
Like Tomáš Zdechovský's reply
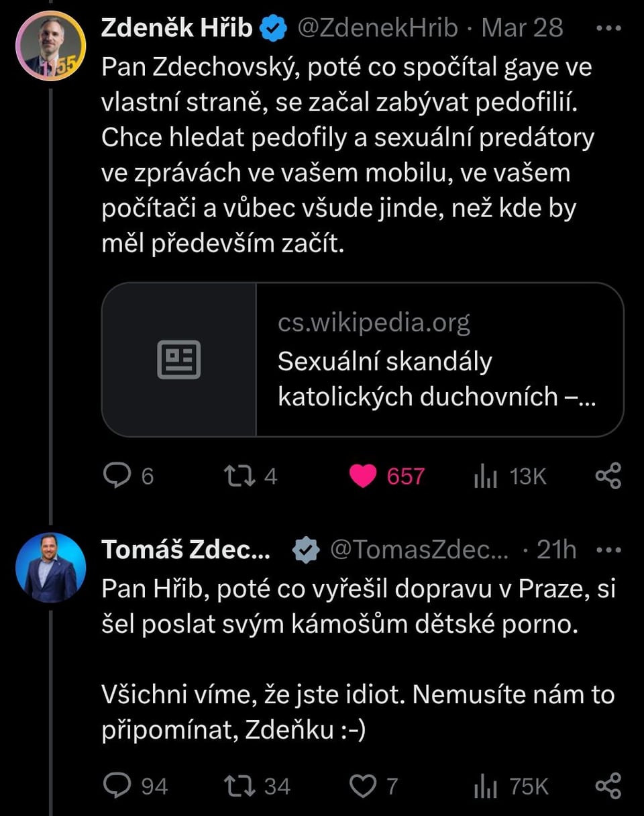click(x=364, y=786)
